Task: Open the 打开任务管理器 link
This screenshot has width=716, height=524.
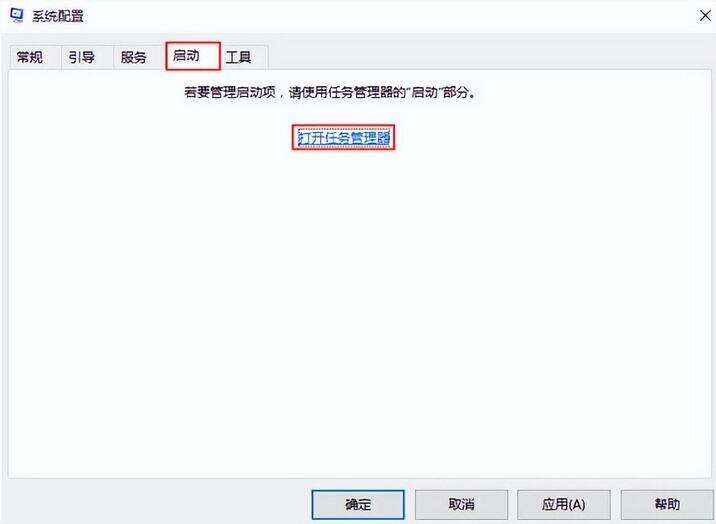Action: pyautogui.click(x=343, y=137)
